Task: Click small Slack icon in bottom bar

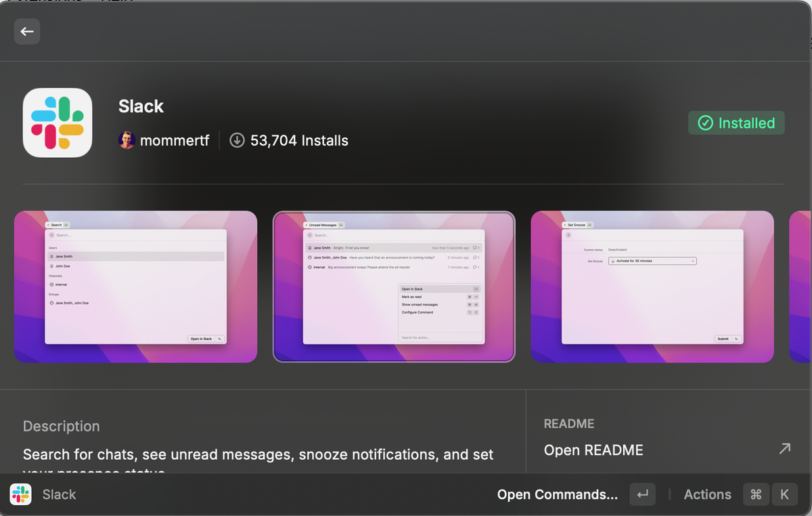Action: tap(20, 494)
